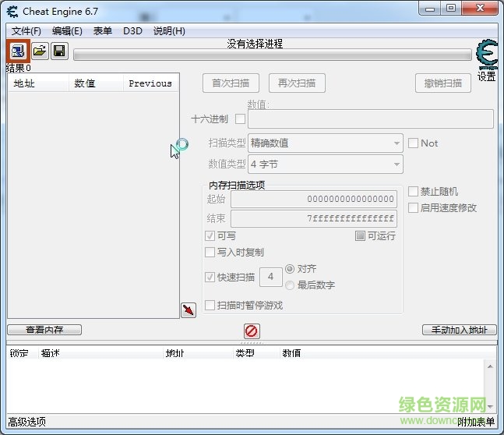Enable 写入时复制 copy-on-write checkbox

210,252
